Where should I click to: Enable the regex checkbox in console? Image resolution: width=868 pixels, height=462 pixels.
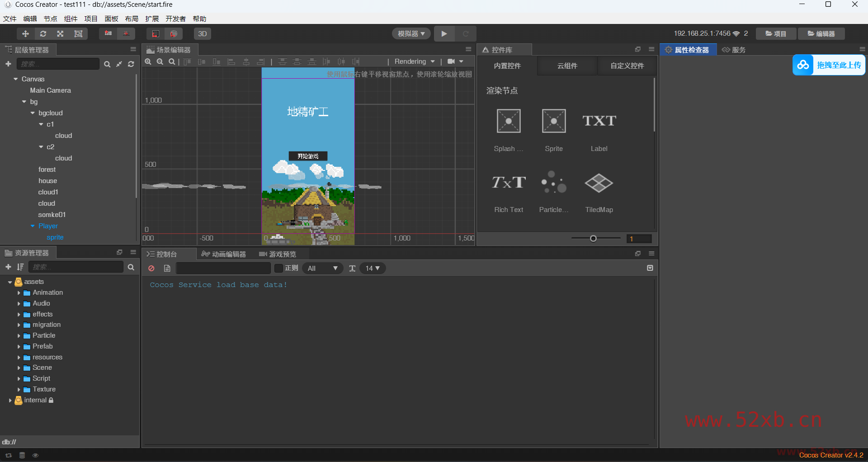[x=279, y=269]
